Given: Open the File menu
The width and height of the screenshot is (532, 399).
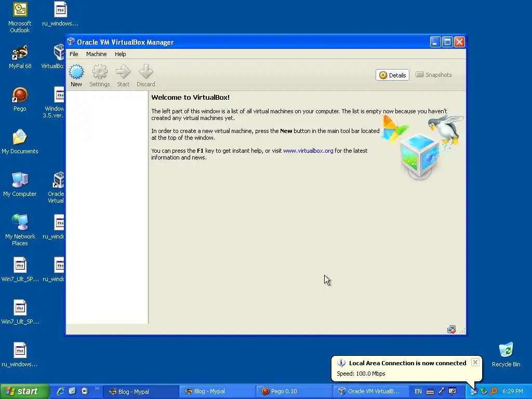Looking at the screenshot, I should (x=74, y=54).
